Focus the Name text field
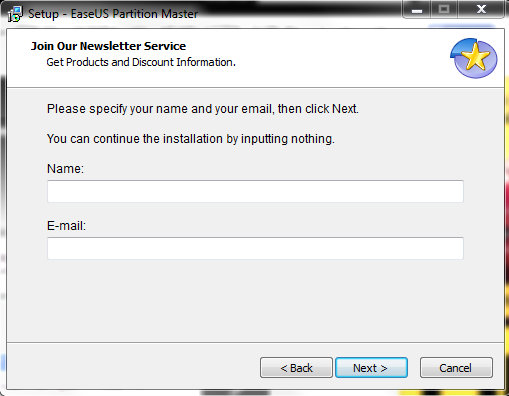Viewport: 509px width, 396px height. coord(255,191)
